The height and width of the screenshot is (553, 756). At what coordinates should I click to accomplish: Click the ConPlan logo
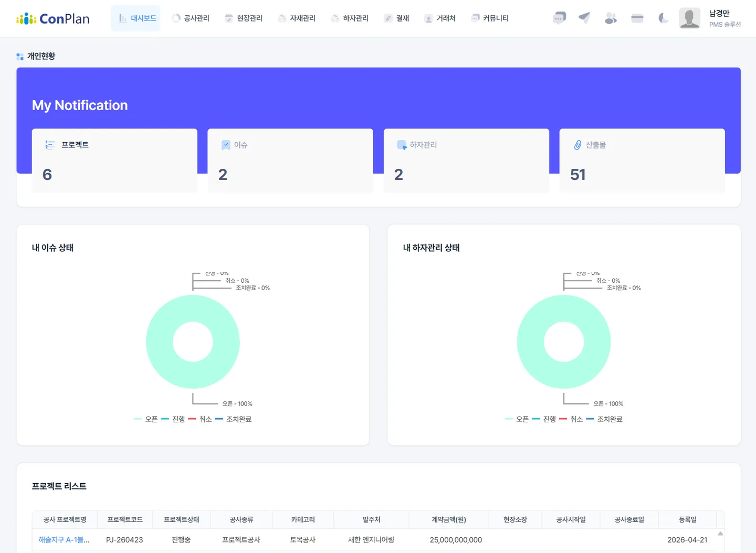(52, 19)
